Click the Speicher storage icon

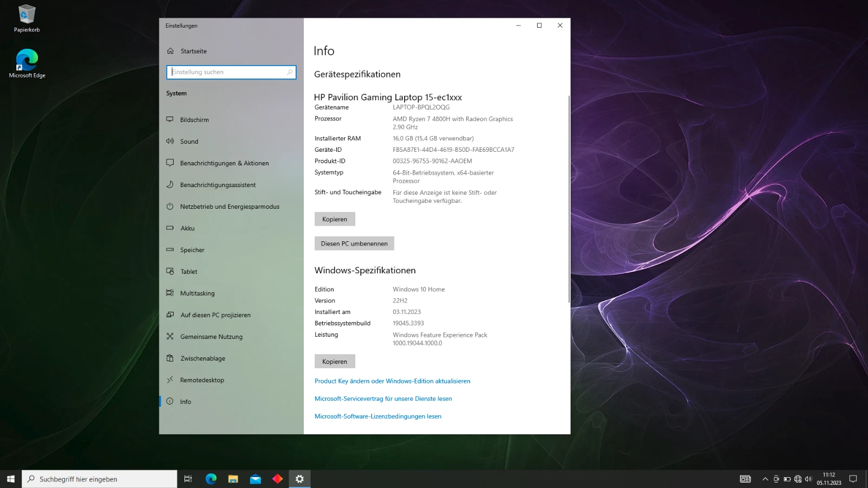point(170,249)
